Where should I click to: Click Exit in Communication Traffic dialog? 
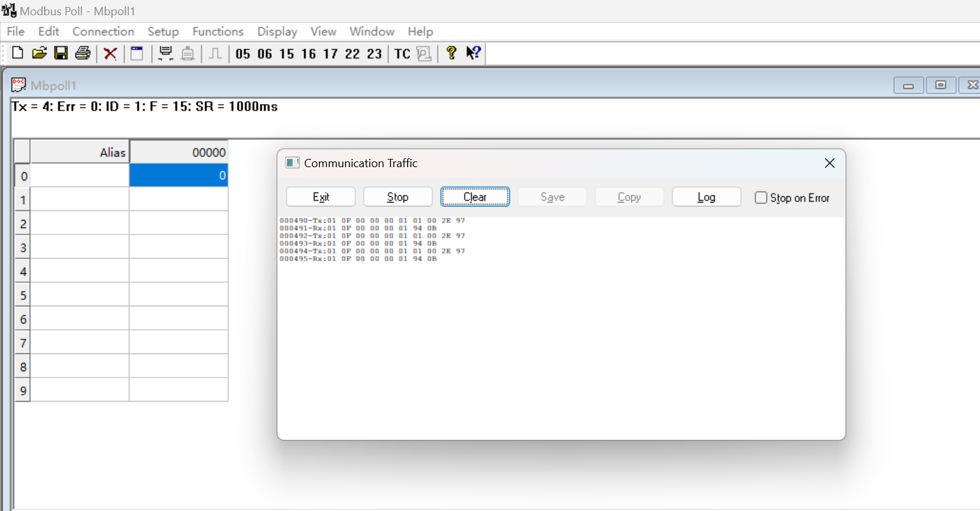tap(321, 197)
